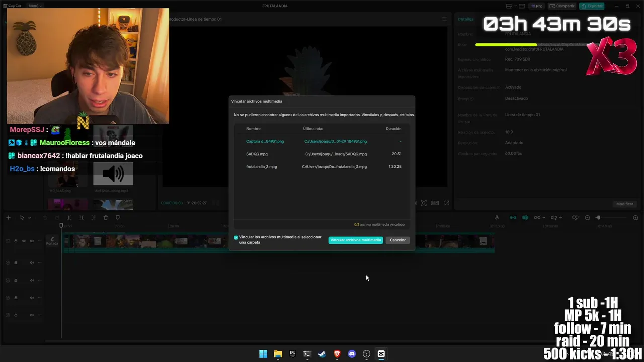Click the Nombre column header
644x362 pixels.
pos(253,129)
